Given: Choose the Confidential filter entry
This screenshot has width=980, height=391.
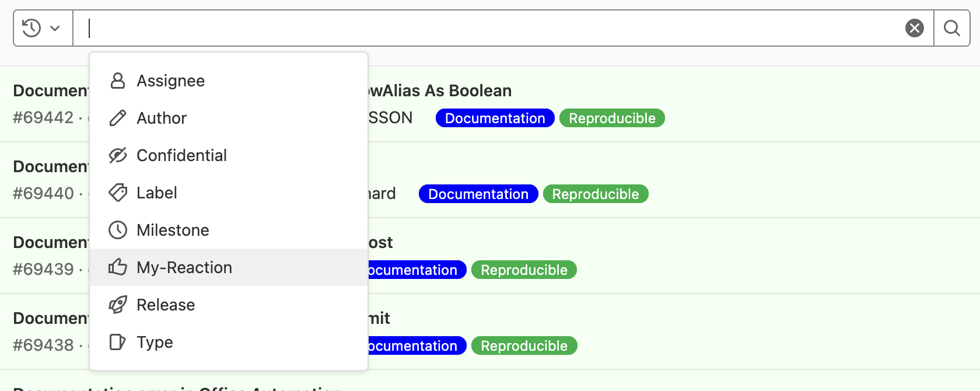Looking at the screenshot, I should (x=181, y=155).
